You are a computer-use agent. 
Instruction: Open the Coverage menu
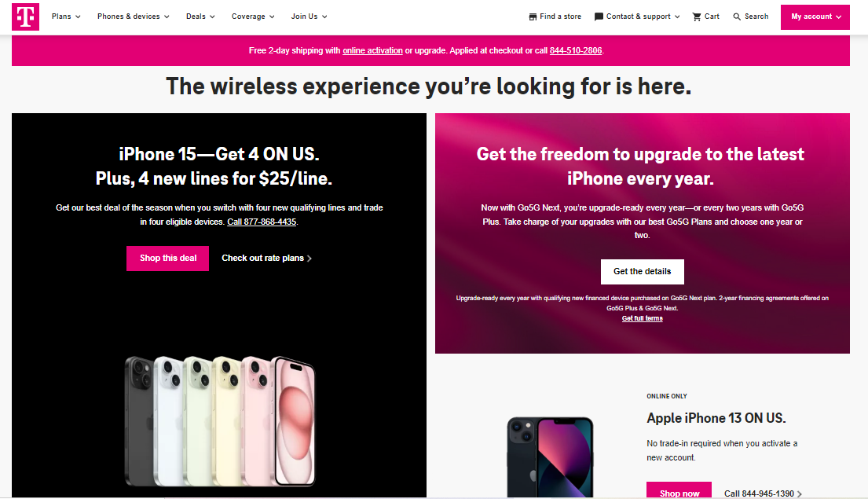tap(253, 16)
